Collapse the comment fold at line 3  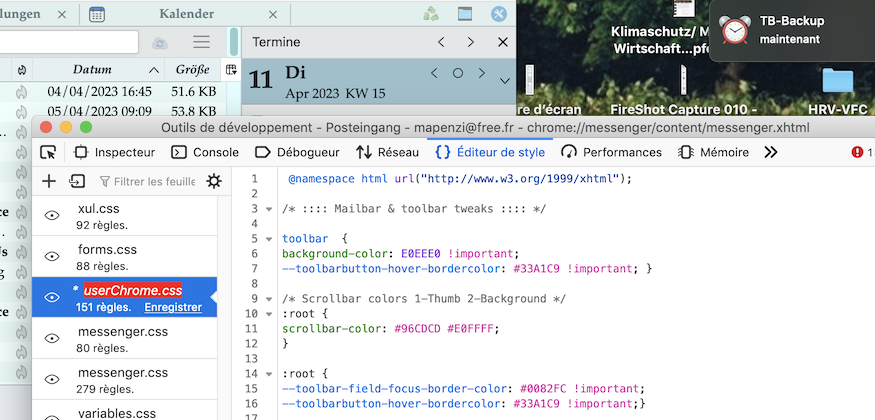pos(269,209)
